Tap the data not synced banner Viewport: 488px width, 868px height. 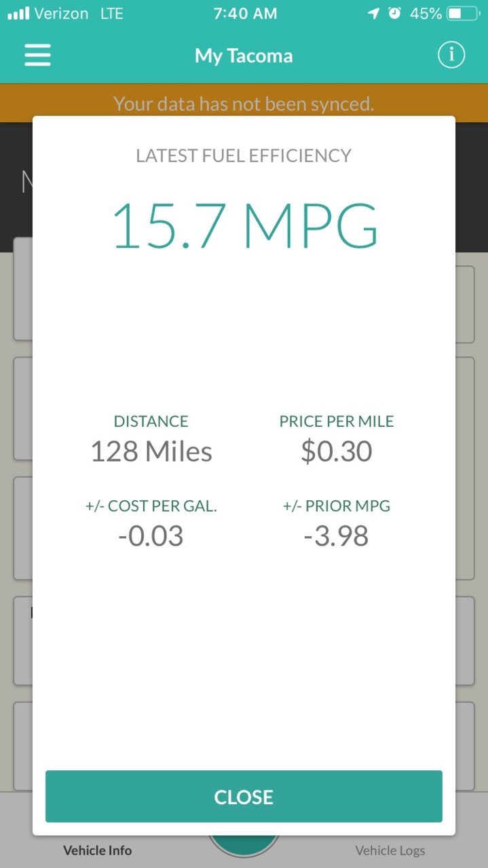point(244,103)
